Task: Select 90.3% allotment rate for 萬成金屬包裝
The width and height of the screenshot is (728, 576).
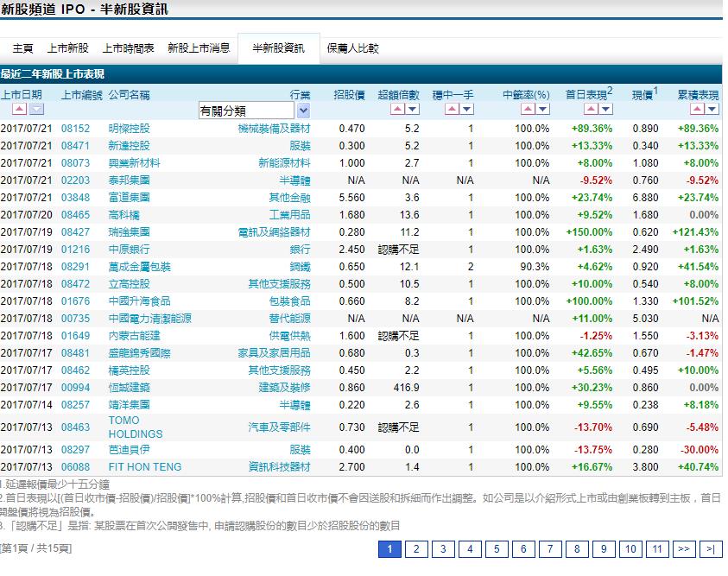Action: coord(535,267)
